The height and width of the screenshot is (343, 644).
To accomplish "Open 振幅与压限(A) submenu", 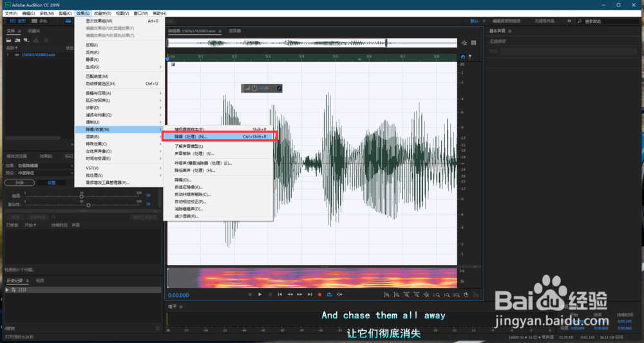I will point(120,93).
